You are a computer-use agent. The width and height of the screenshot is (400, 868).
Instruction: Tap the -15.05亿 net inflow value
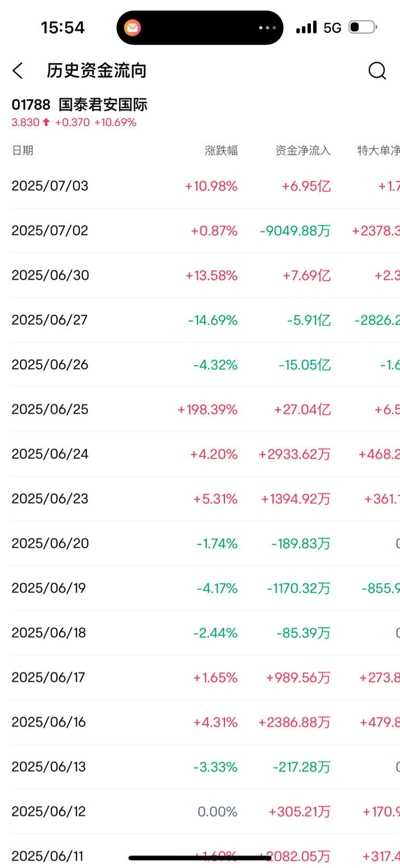(x=305, y=365)
